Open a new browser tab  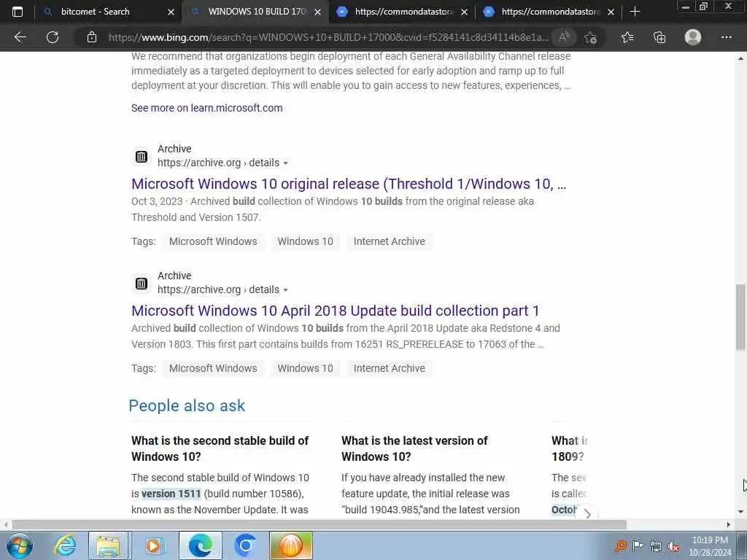point(635,12)
